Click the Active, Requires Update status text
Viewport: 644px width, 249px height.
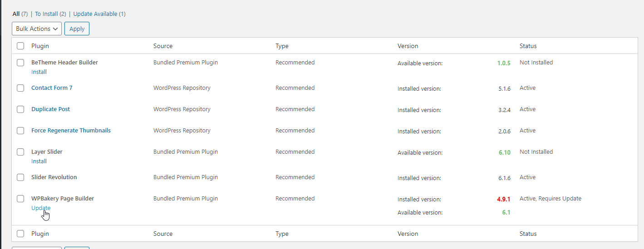point(551,198)
